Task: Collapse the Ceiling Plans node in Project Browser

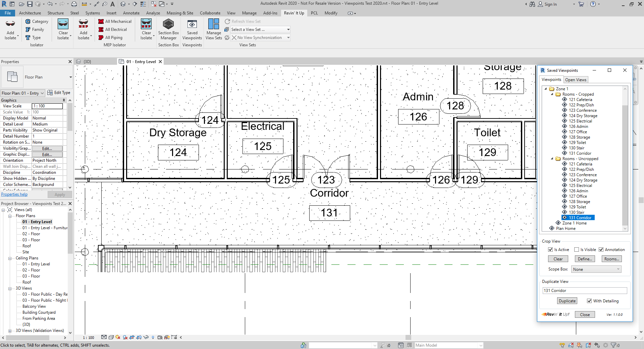Action: [10, 258]
